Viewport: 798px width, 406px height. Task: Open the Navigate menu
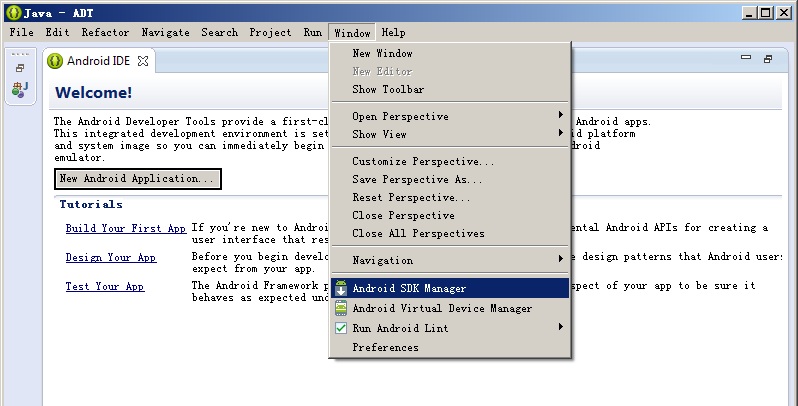(x=165, y=33)
